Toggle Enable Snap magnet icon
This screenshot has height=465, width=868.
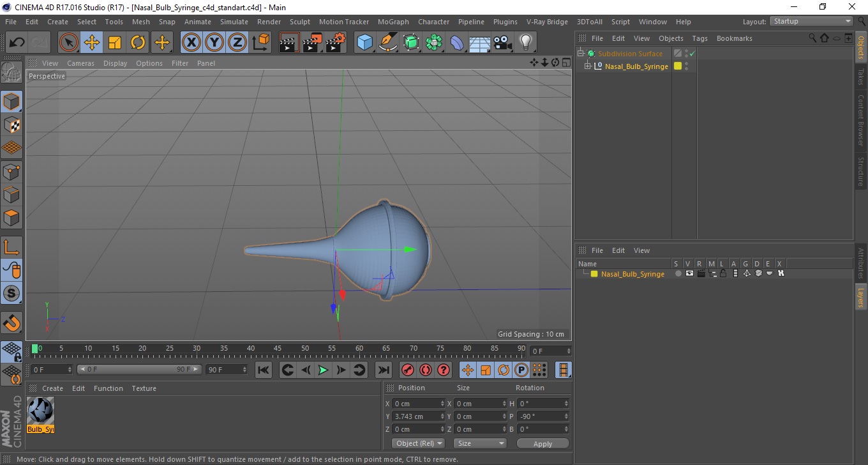[x=11, y=323]
